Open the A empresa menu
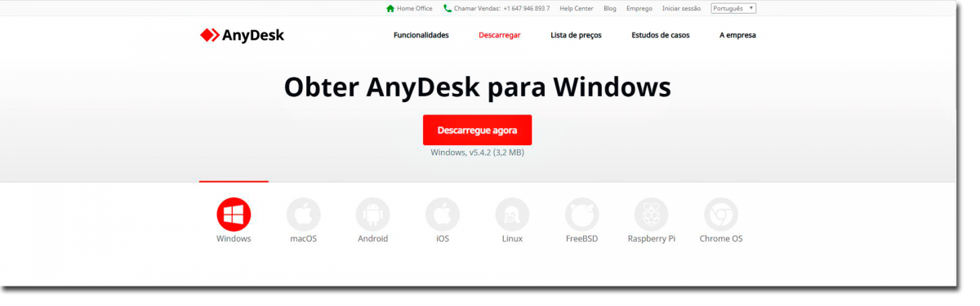This screenshot has height=306, width=980. click(737, 35)
